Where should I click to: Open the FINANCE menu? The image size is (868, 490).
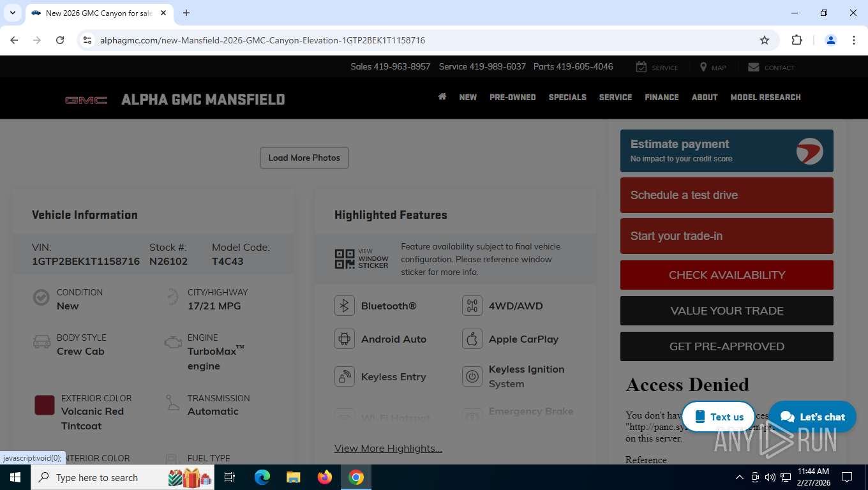pos(662,97)
